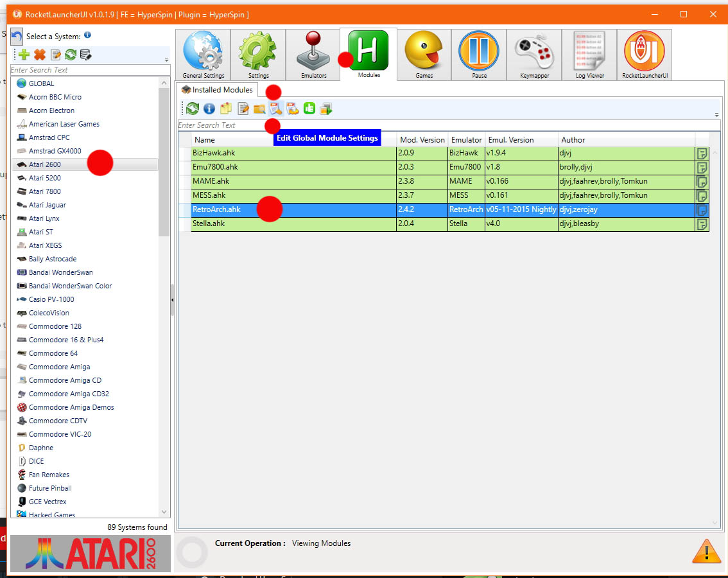Sort modules by the Mod. Version column header
Screen dimensions: 728x578
(421, 140)
